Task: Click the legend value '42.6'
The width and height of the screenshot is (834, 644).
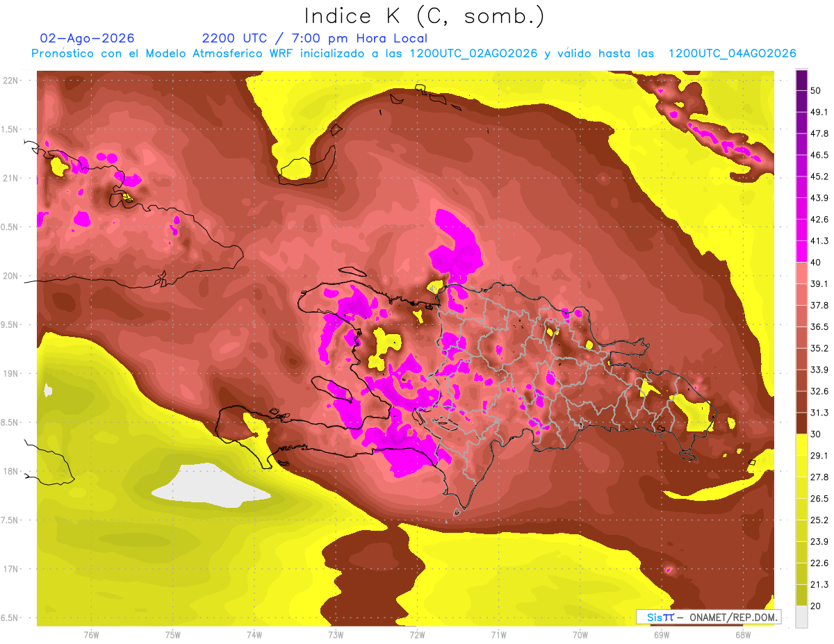Action: [x=819, y=220]
